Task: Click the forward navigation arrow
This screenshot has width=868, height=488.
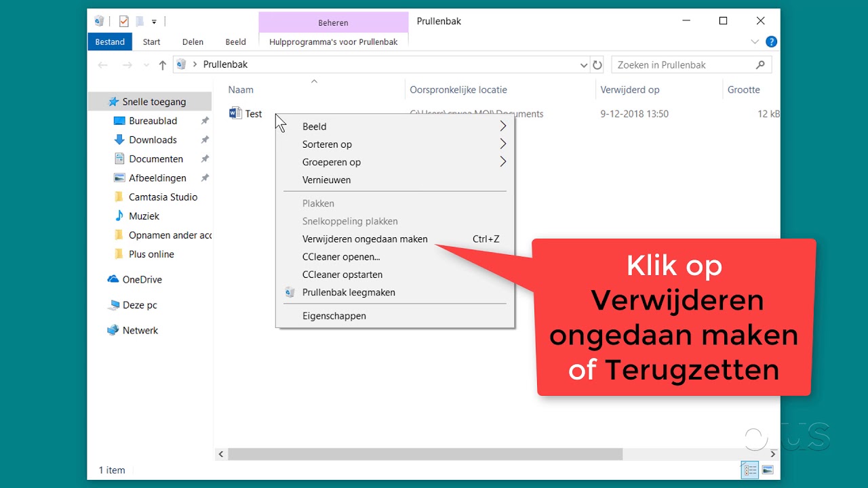Action: click(x=127, y=65)
